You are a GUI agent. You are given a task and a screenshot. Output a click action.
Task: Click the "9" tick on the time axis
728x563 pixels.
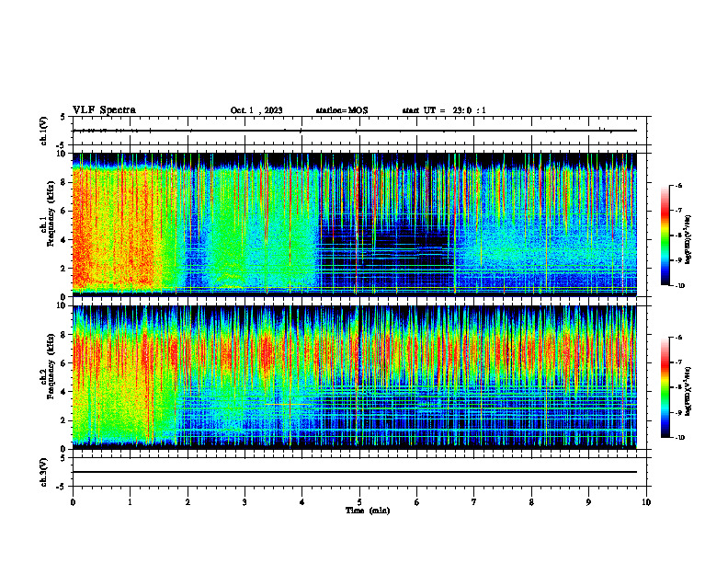click(588, 502)
